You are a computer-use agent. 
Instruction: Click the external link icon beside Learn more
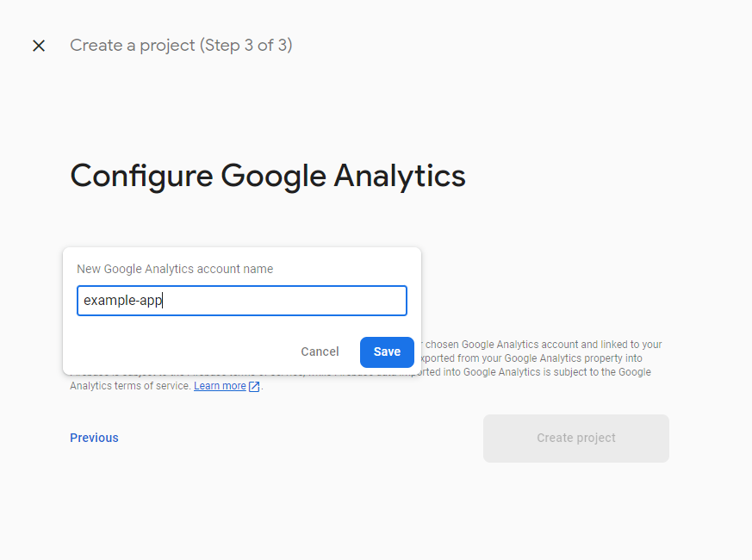pos(254,386)
